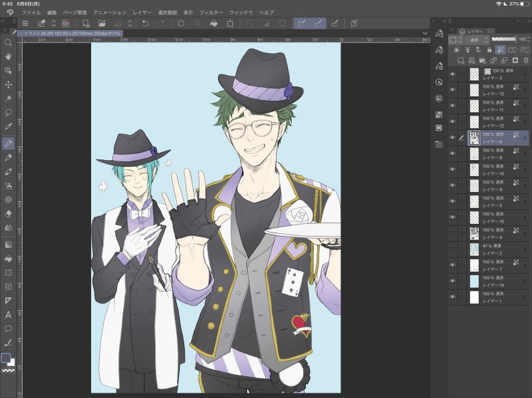Show hidden layer レイヤー 2

click(x=452, y=249)
